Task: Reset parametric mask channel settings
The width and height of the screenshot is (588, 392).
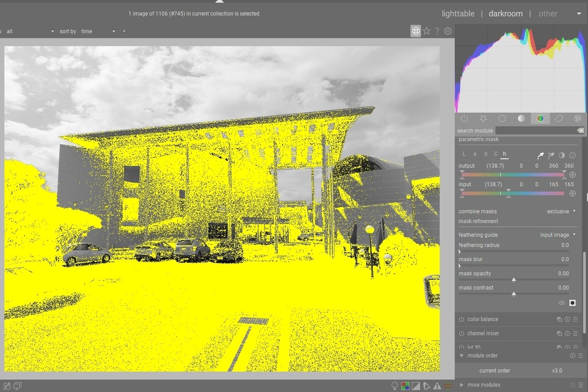Action: pyautogui.click(x=572, y=155)
